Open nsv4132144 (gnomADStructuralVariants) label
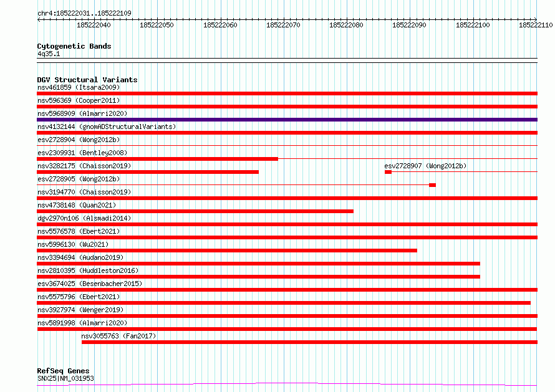 tap(107, 127)
